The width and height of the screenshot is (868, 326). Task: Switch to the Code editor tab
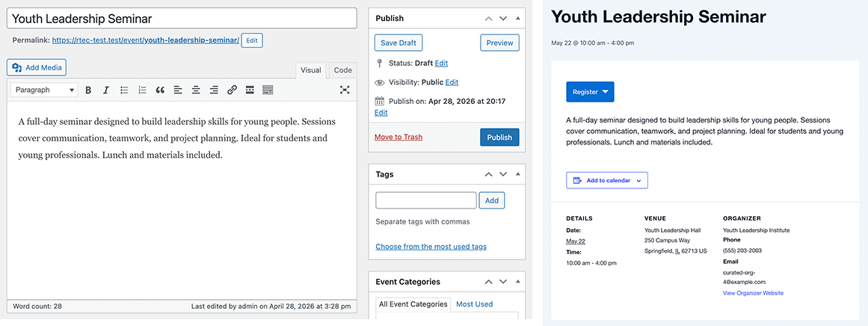[x=342, y=70]
